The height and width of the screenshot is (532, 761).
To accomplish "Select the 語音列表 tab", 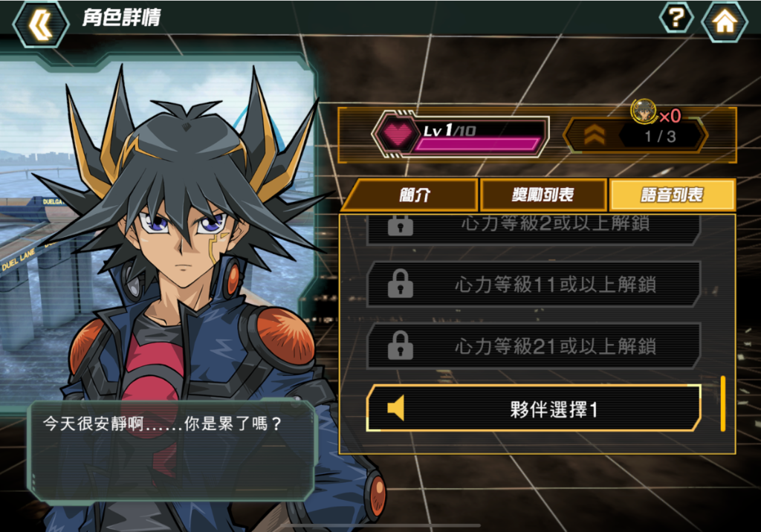I will tap(672, 195).
